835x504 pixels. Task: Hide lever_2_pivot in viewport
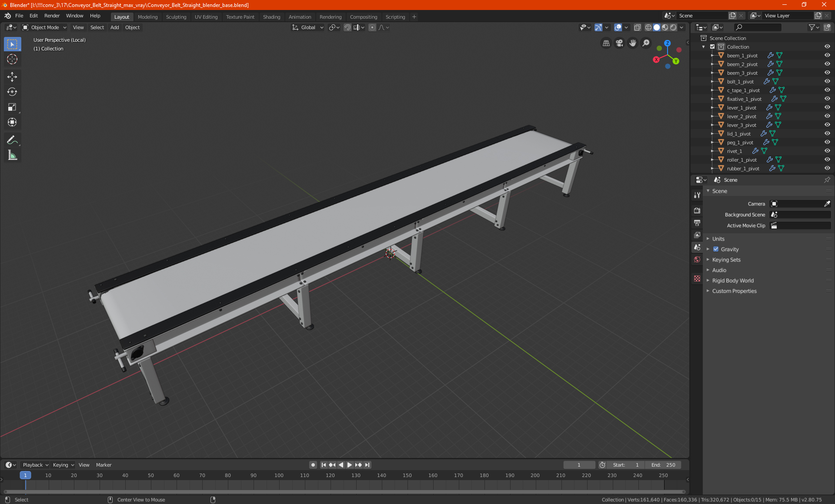[827, 116]
